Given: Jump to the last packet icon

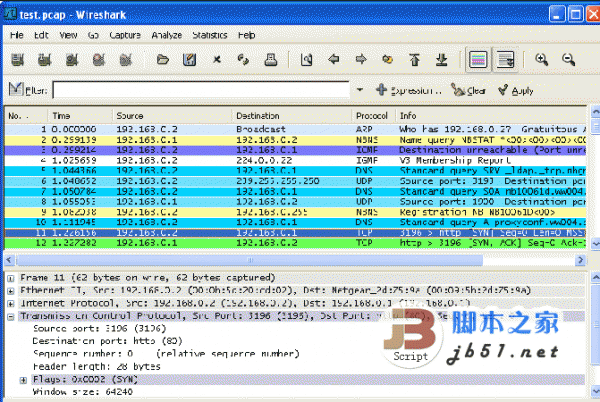Looking at the screenshot, I should coord(442,60).
